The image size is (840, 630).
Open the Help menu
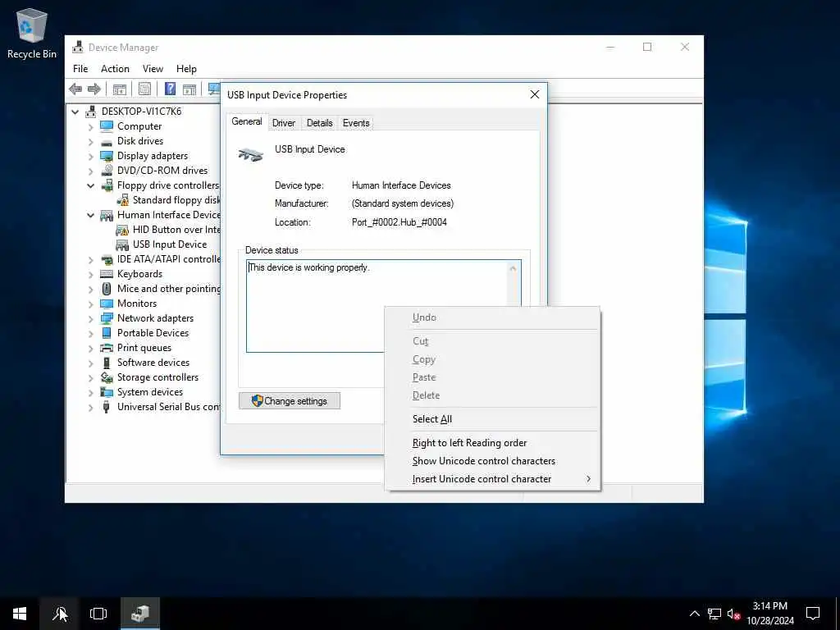pos(186,69)
